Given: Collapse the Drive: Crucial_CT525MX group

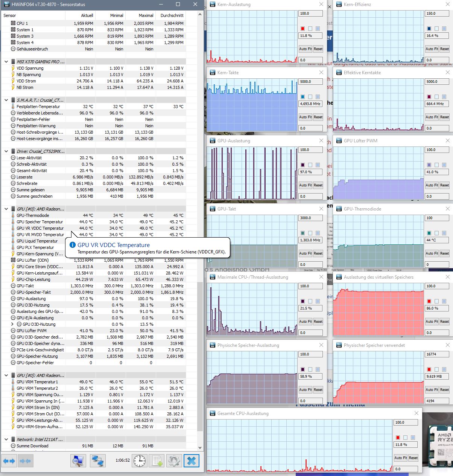Looking at the screenshot, I should pos(6,151).
